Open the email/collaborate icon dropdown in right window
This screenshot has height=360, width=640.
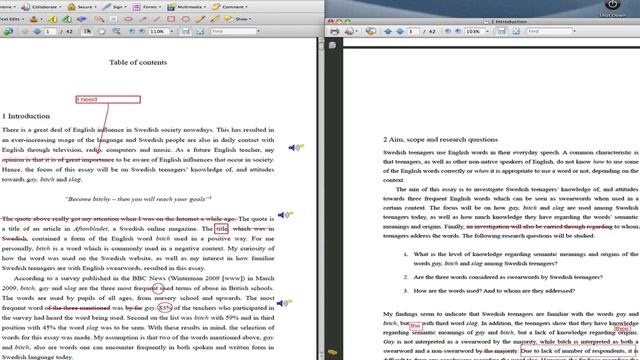[x=351, y=31]
